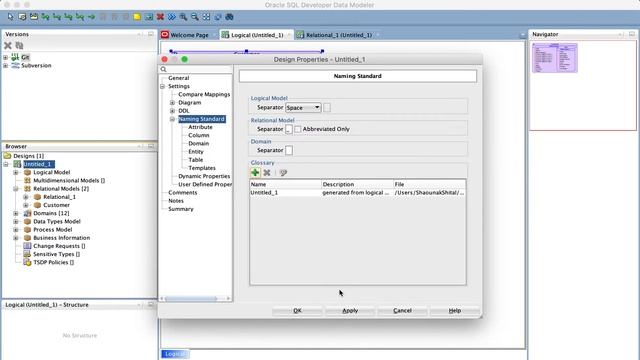
Task: Select Column under Naming Standard
Action: [x=199, y=135]
